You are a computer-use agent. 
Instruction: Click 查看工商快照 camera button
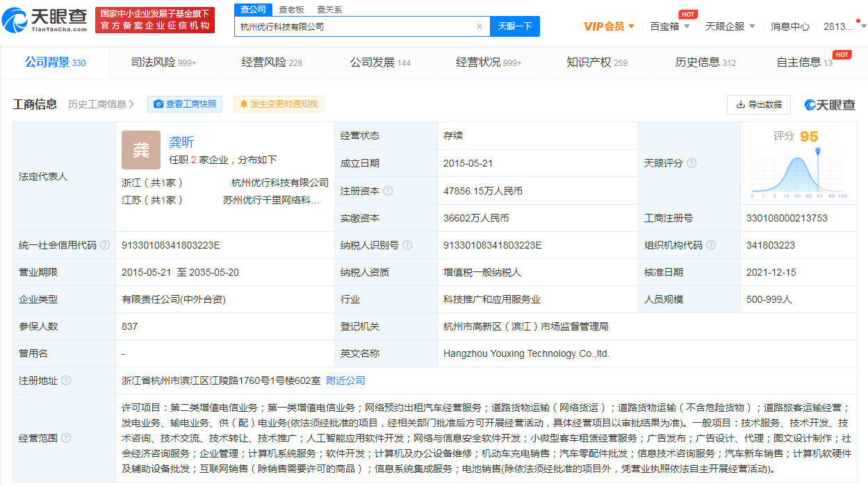(185, 104)
